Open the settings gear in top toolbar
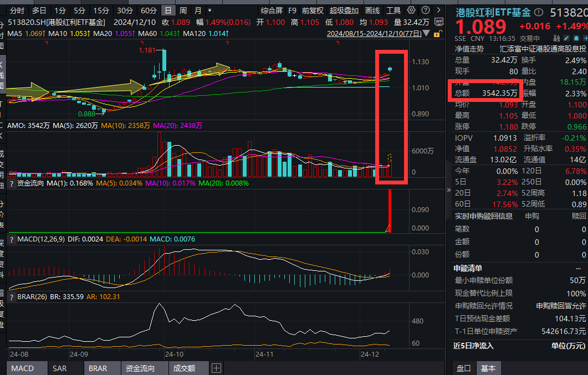 tap(411, 11)
